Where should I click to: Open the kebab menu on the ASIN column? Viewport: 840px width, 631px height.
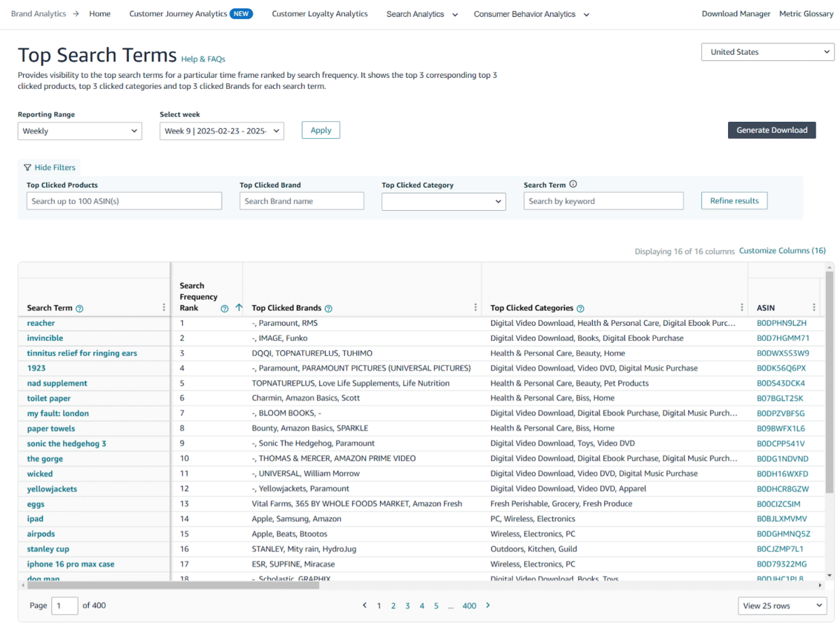(x=813, y=307)
